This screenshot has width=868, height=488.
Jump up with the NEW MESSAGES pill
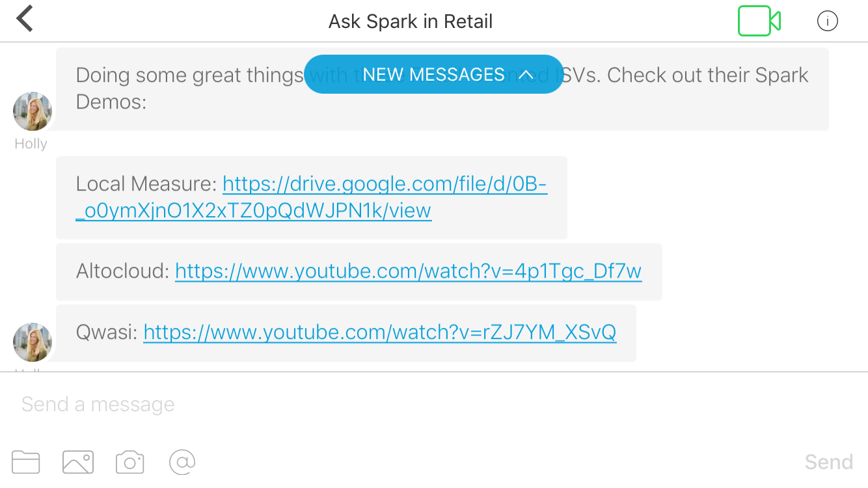(433, 75)
